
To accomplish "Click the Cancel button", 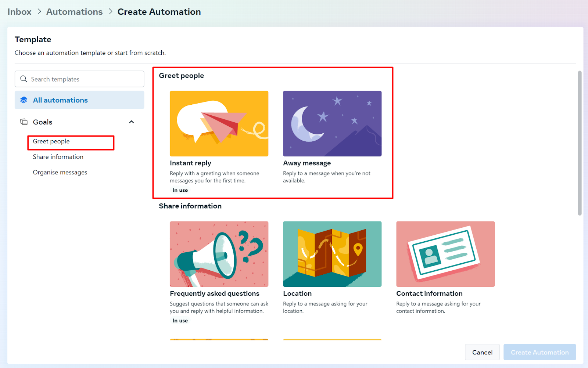I will tap(482, 352).
